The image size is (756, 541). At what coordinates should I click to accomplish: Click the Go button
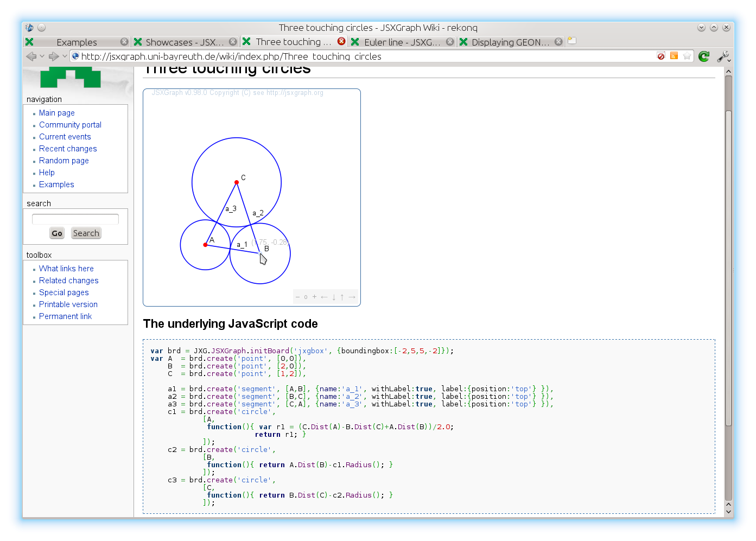(57, 233)
